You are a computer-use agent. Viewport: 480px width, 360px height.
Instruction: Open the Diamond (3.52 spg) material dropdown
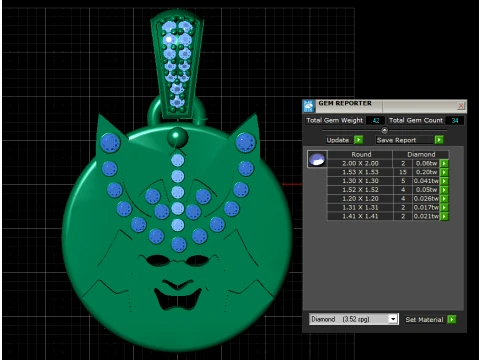pyautogui.click(x=393, y=319)
